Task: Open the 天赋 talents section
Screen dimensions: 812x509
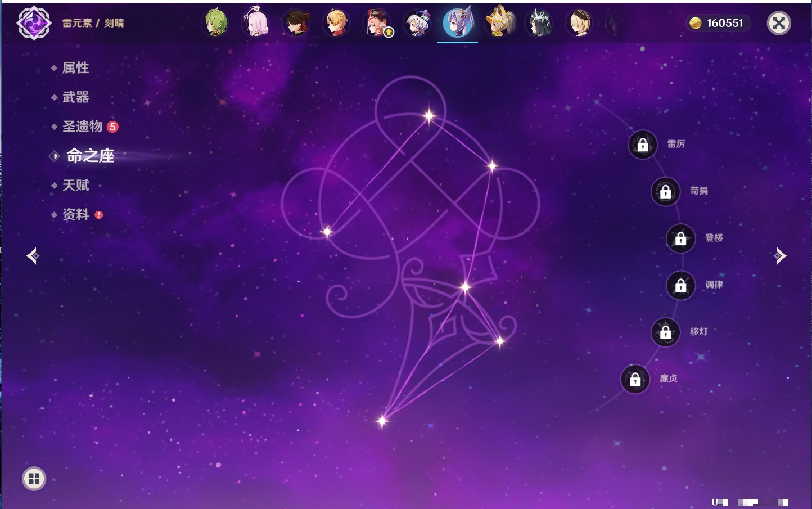Action: pyautogui.click(x=76, y=185)
